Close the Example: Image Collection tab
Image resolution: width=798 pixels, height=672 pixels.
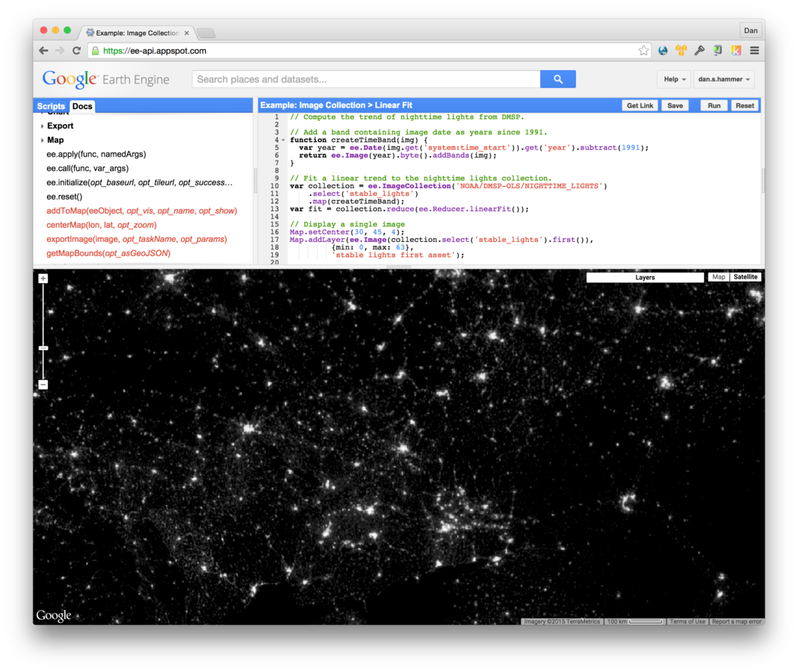(187, 33)
